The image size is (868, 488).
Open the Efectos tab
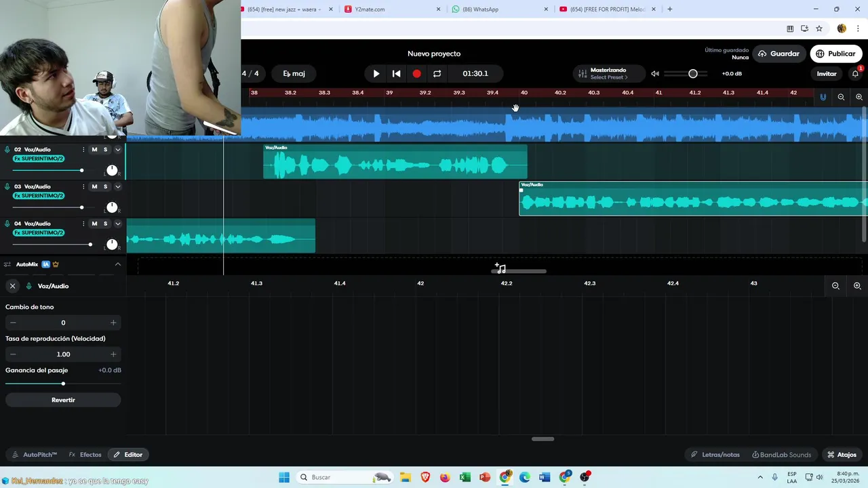85,455
